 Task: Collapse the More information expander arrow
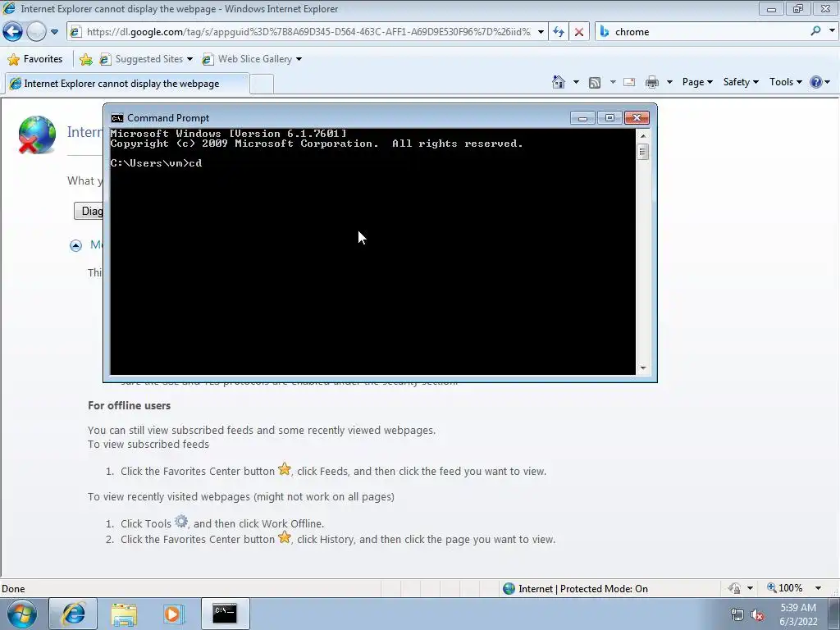[x=75, y=245]
